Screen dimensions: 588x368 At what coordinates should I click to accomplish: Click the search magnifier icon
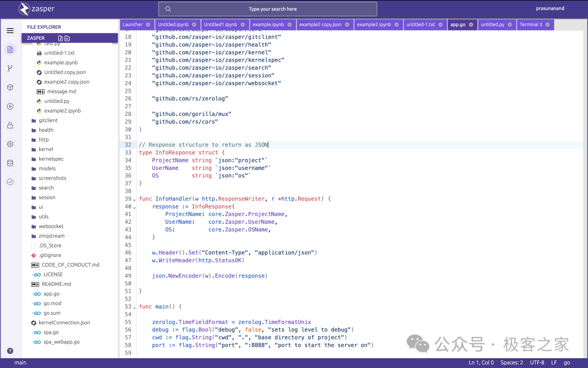pyautogui.click(x=168, y=9)
